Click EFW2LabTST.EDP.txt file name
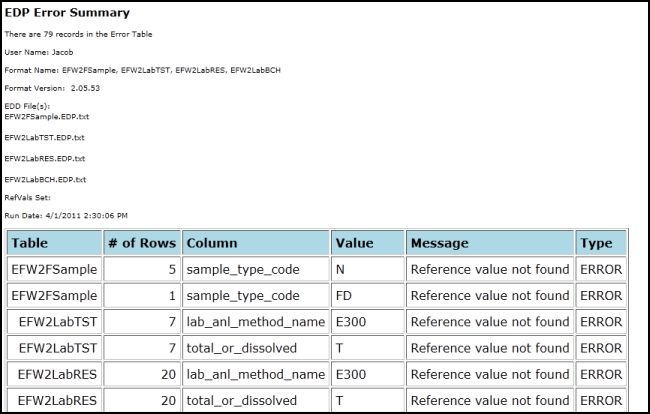The image size is (650, 414). coord(44,138)
